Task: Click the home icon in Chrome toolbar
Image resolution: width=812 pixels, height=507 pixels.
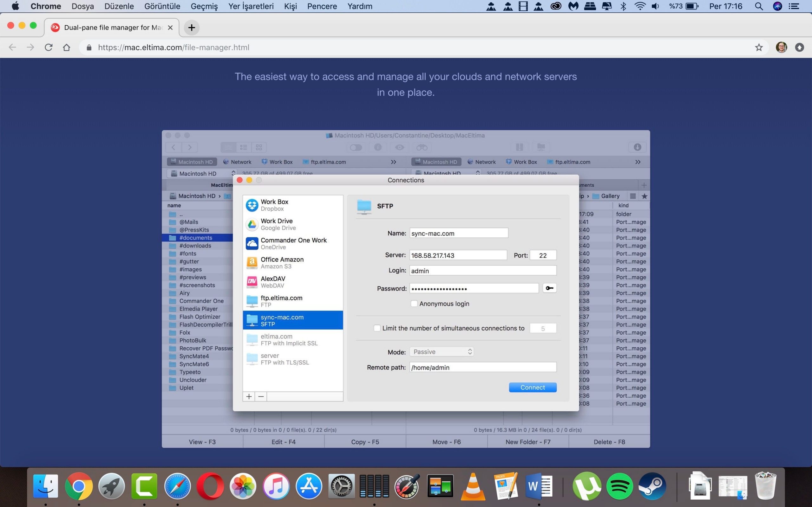Action: pyautogui.click(x=66, y=47)
